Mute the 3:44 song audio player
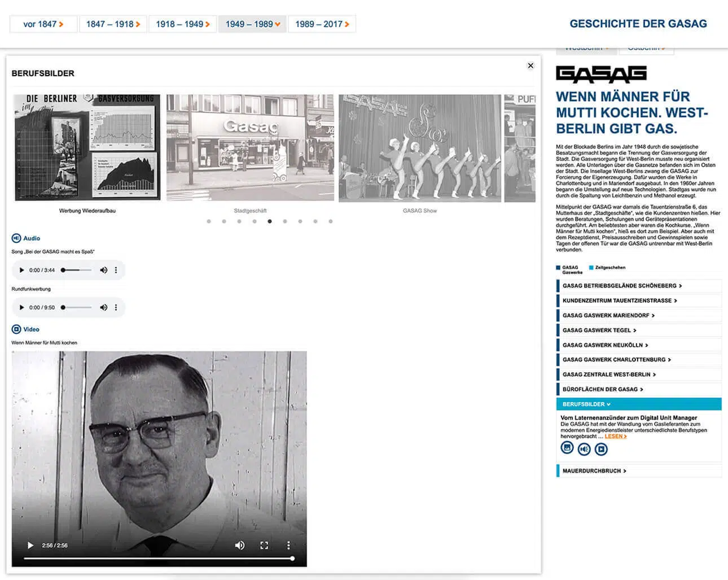728x580 pixels. 103,270
